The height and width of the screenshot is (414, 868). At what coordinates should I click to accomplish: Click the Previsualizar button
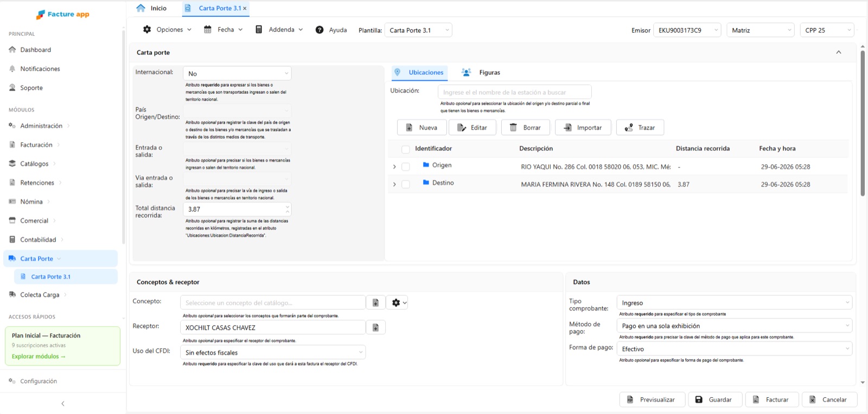point(652,400)
